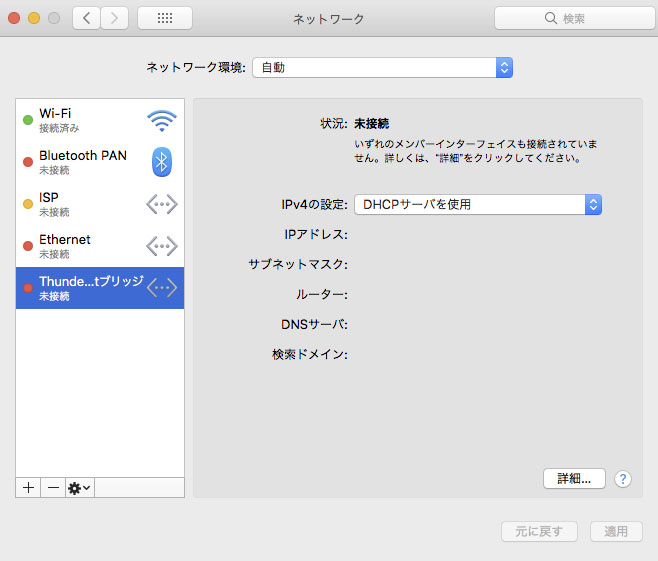This screenshot has height=561, width=658.
Task: Go back with the left arrow
Action: (x=86, y=18)
